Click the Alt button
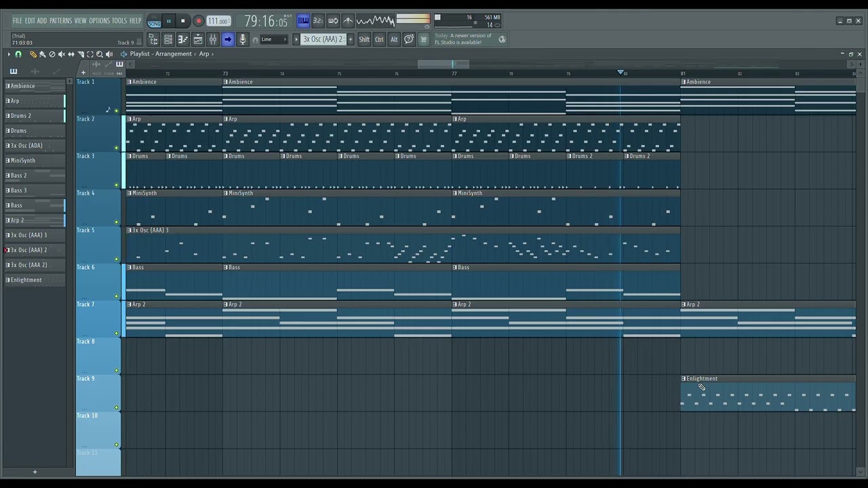This screenshot has width=868, height=488. pyautogui.click(x=394, y=39)
